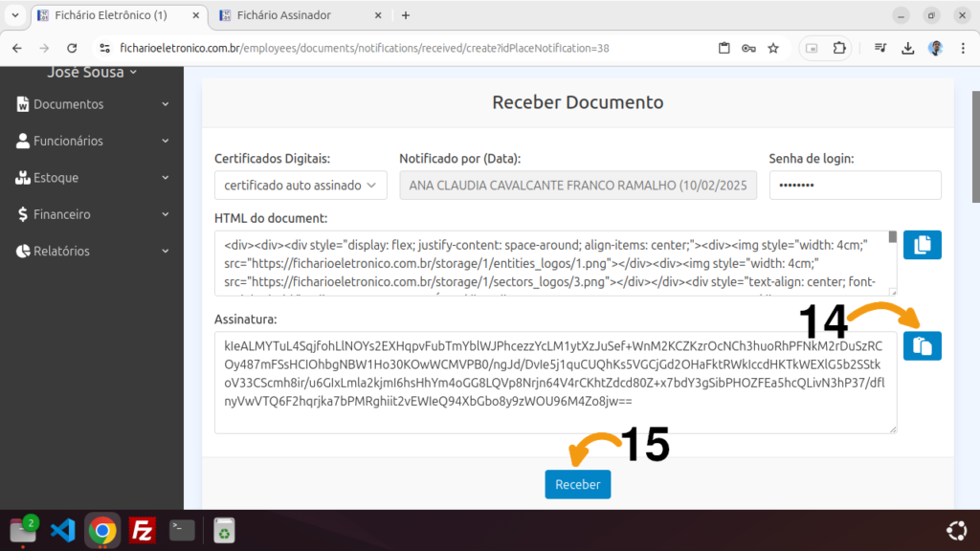Viewport: 980px width, 551px height.
Task: Open the José Sousa user menu
Action: [92, 73]
